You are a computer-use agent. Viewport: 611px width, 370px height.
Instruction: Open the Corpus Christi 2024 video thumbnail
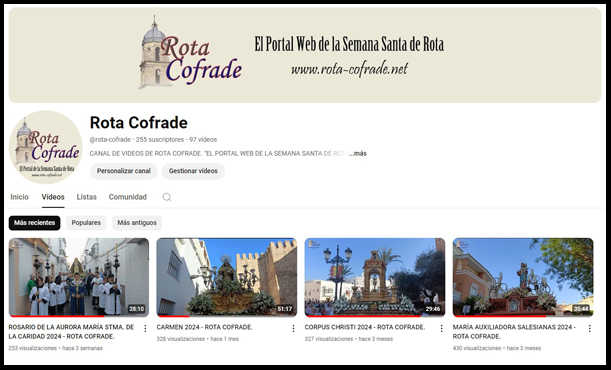tap(374, 277)
